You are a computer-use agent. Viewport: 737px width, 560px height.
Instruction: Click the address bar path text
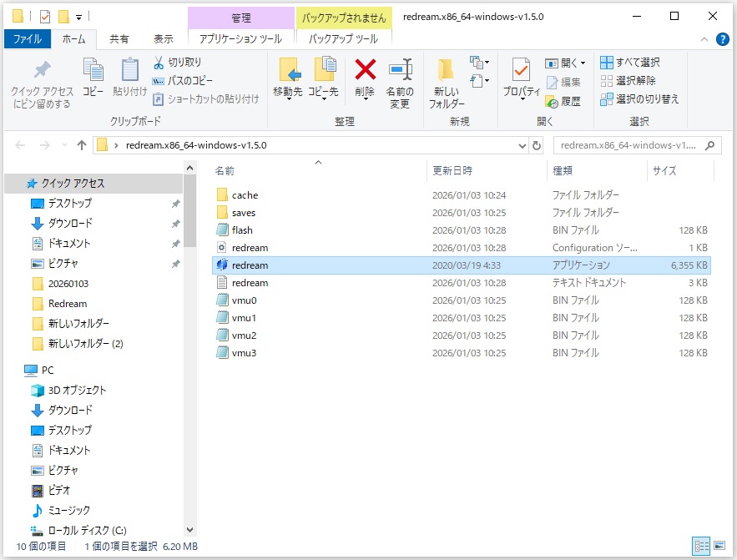196,145
